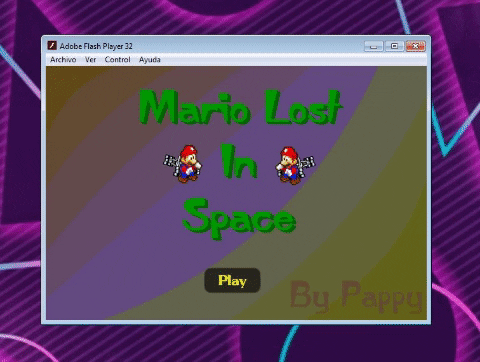Image resolution: width=480 pixels, height=362 pixels.
Task: Click the 'Mario Lost' title text
Action: 240,107
